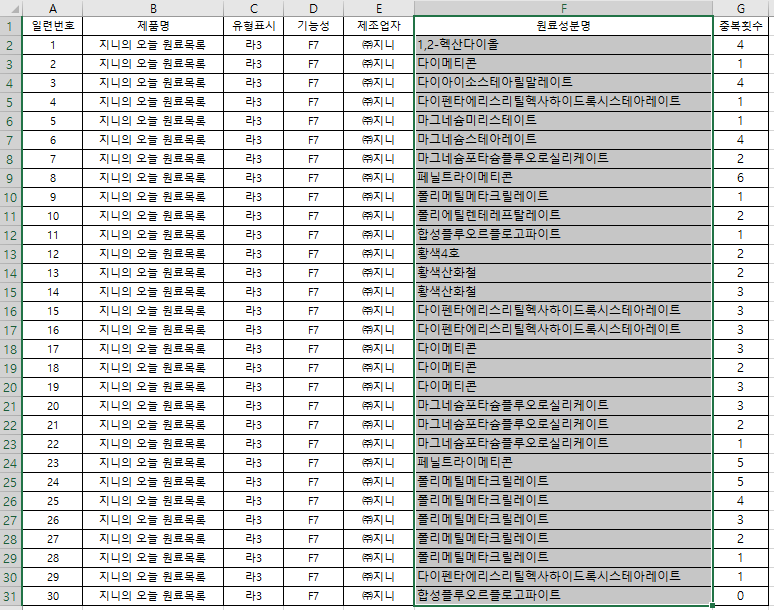Screen dimensions: 774x610
Task: Select row 9 header
Action: tap(11, 178)
